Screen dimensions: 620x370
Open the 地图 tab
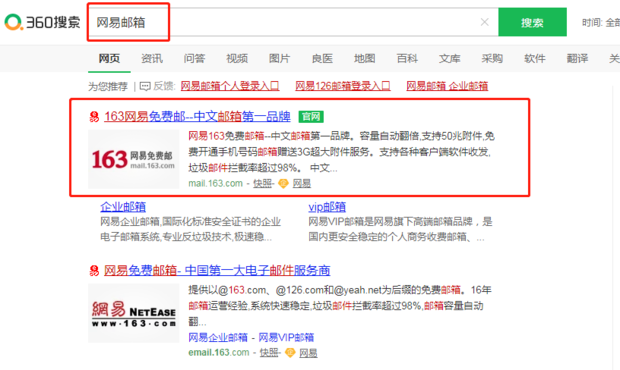coord(364,59)
